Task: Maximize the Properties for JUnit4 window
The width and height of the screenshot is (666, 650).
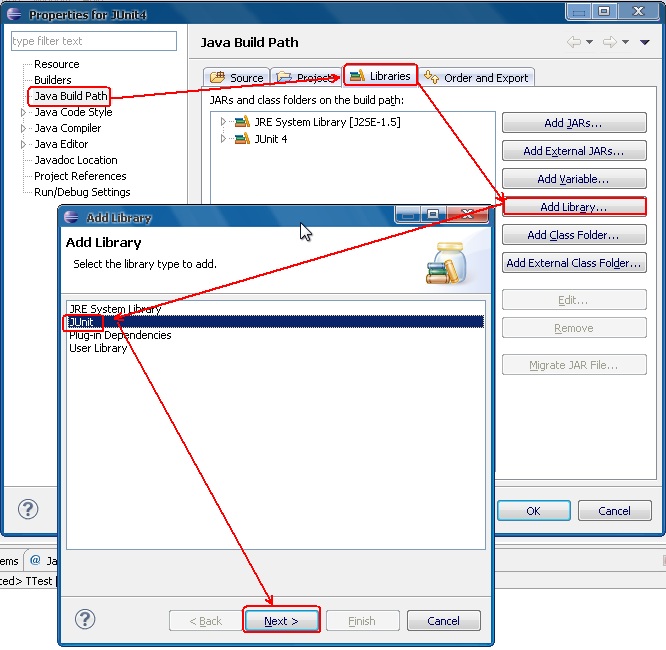Action: (604, 11)
